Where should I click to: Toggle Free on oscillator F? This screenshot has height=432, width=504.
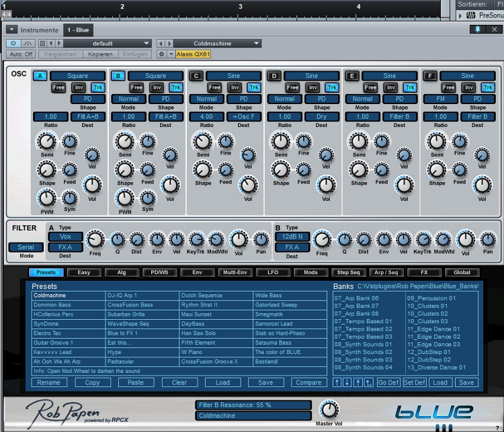pyautogui.click(x=448, y=87)
